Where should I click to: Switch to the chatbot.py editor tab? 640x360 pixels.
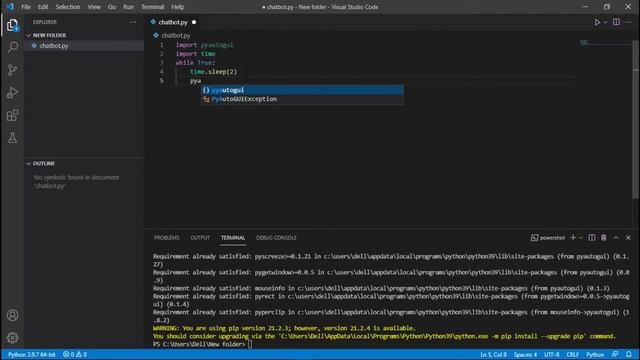[173, 22]
